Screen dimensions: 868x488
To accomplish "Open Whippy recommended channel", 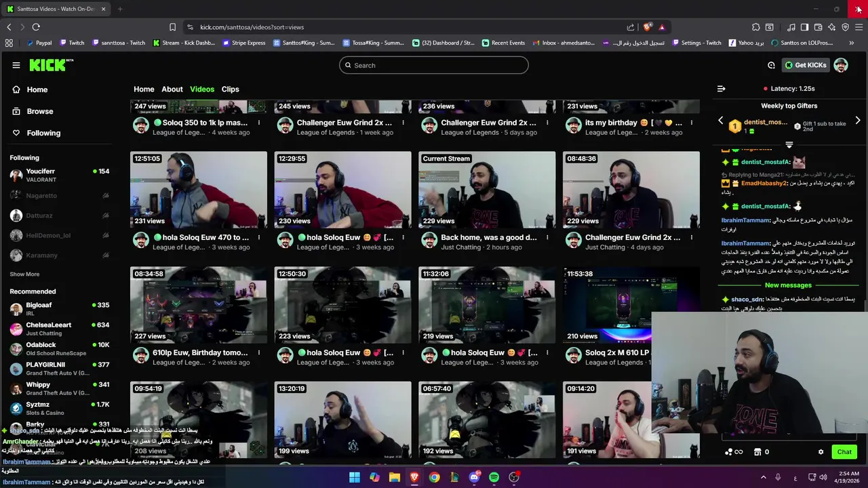I will (x=60, y=388).
